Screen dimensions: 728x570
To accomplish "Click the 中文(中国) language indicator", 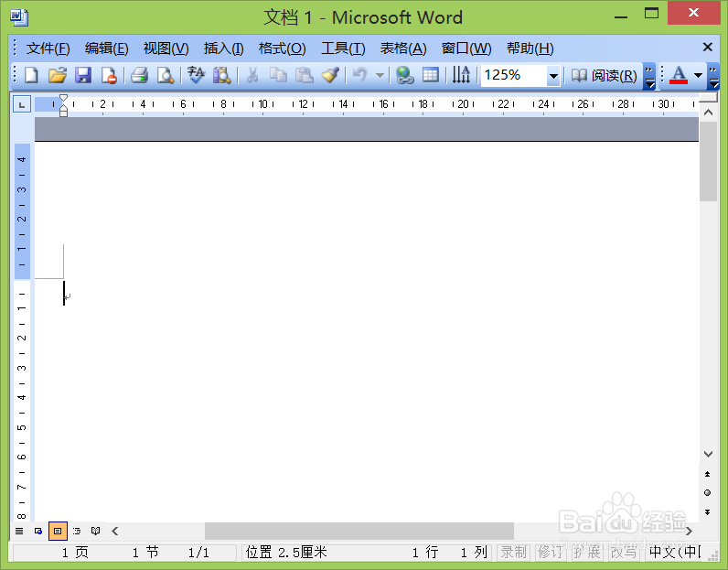I will tap(675, 552).
